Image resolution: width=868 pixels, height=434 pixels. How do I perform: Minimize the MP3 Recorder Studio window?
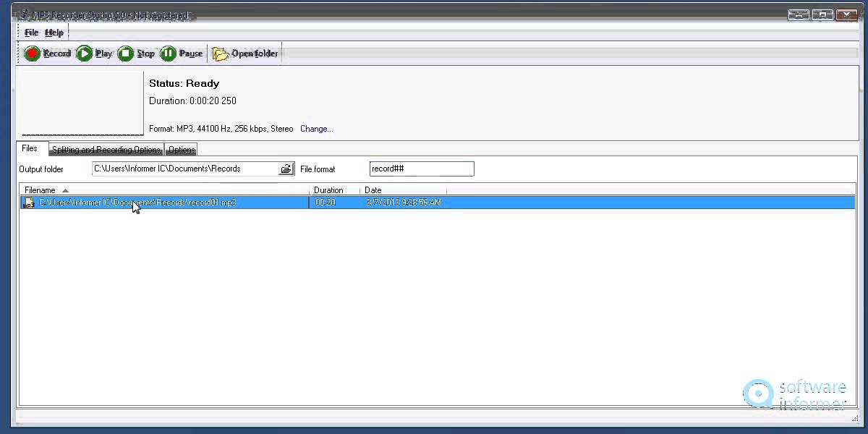point(799,14)
